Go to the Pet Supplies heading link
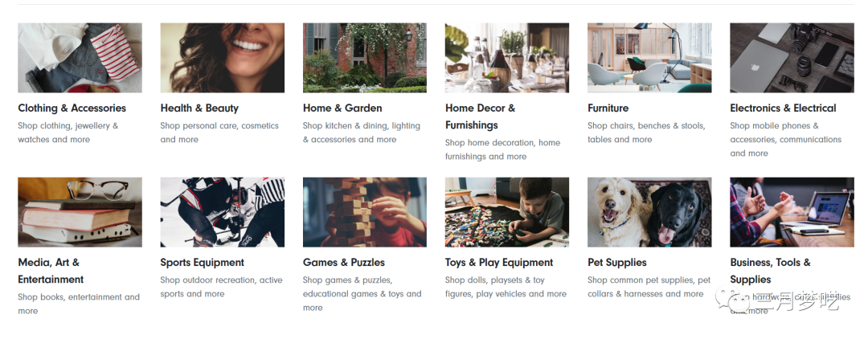868x339 pixels. [x=616, y=263]
